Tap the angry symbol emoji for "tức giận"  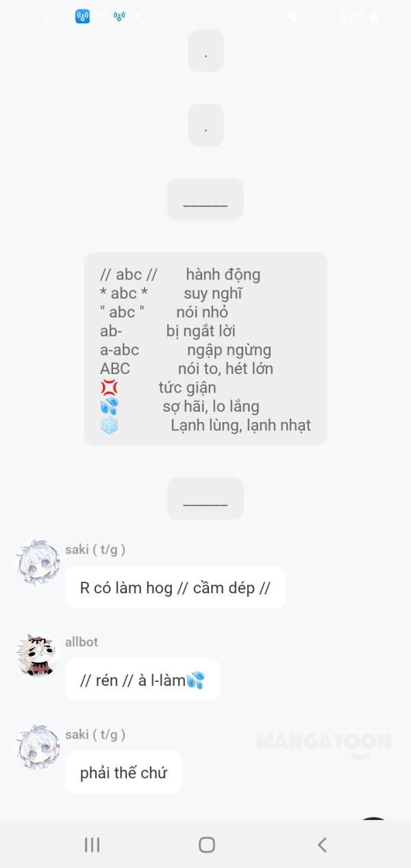click(109, 388)
